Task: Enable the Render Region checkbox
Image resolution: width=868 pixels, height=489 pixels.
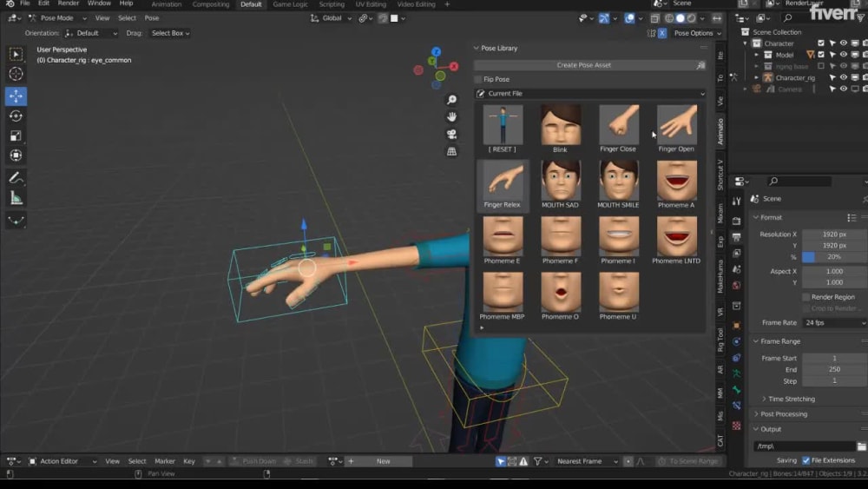Action: pyautogui.click(x=806, y=297)
